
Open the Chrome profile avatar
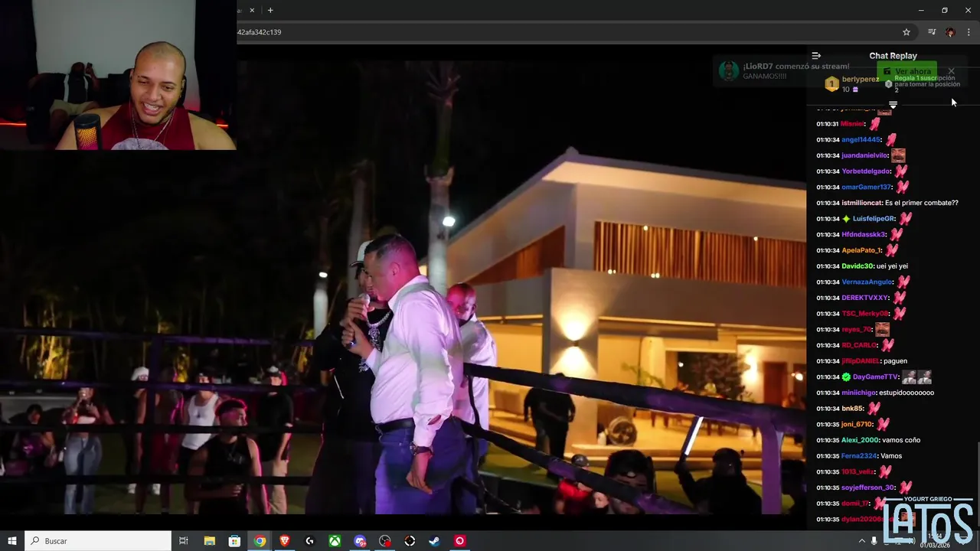click(x=950, y=32)
